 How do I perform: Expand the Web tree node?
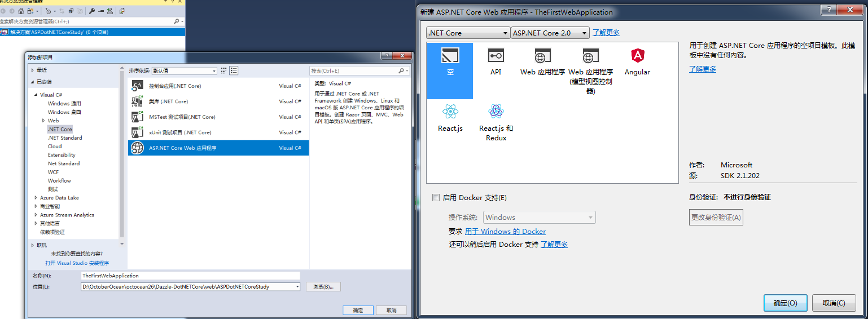click(x=43, y=121)
